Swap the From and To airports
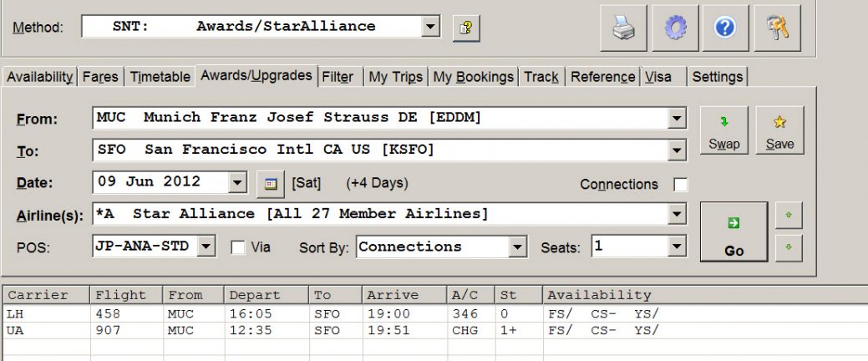The height and width of the screenshot is (361, 868). point(723,131)
